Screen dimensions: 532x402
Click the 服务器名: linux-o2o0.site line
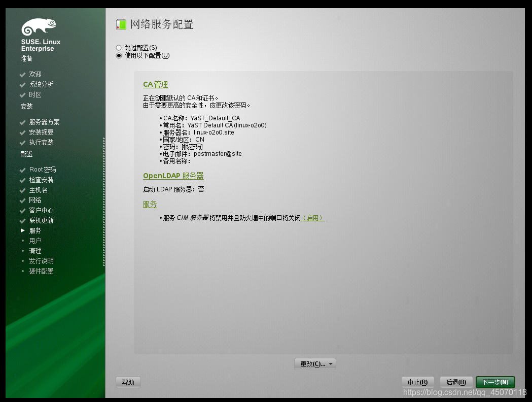[x=198, y=132]
